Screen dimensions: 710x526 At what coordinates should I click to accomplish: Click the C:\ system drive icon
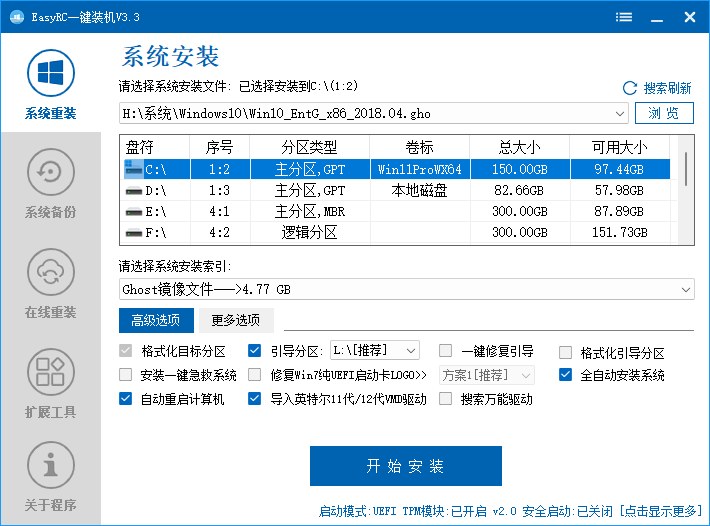pos(134,169)
